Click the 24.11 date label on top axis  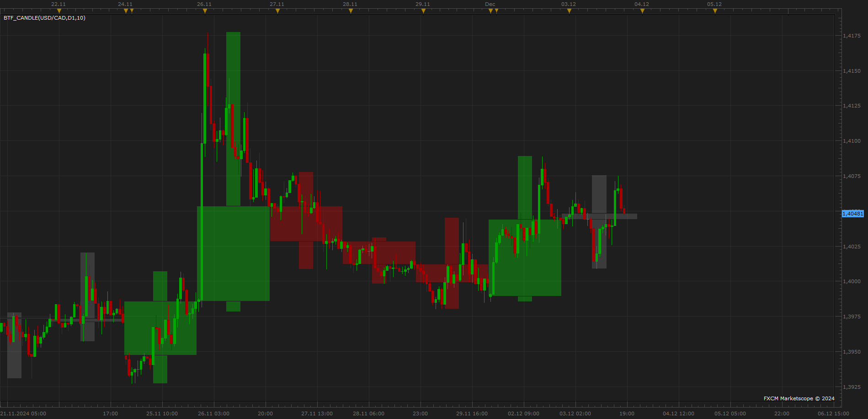[125, 4]
